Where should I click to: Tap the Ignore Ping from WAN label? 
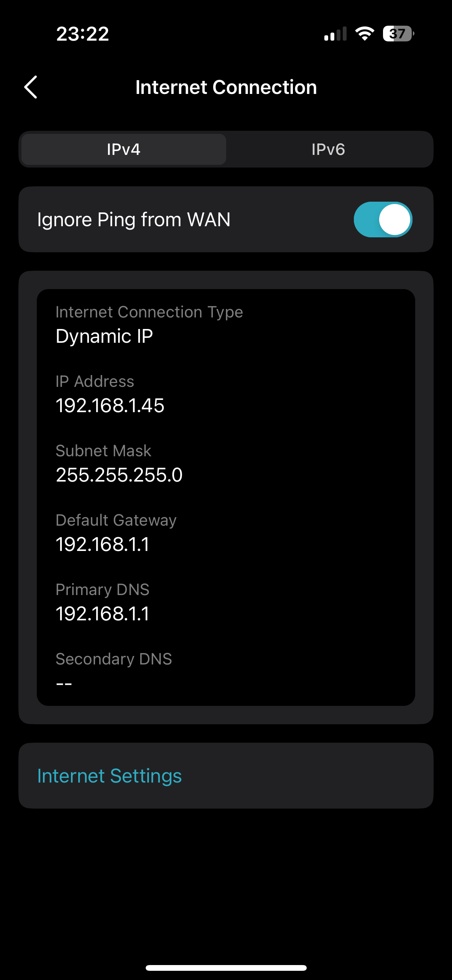pyautogui.click(x=134, y=220)
